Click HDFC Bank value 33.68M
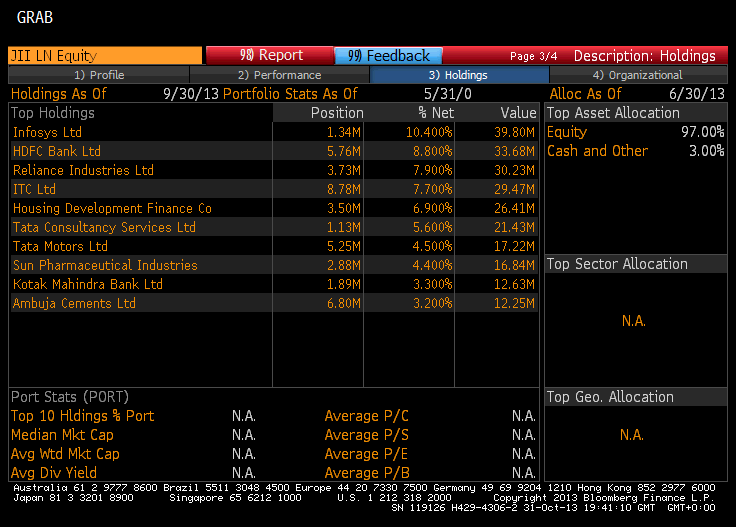This screenshot has width=736, height=527. click(x=514, y=151)
